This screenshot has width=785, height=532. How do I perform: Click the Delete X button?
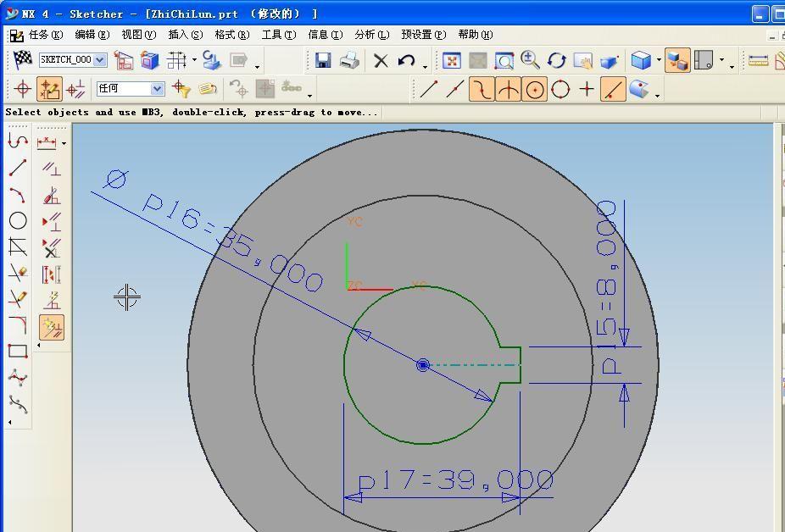(x=381, y=60)
